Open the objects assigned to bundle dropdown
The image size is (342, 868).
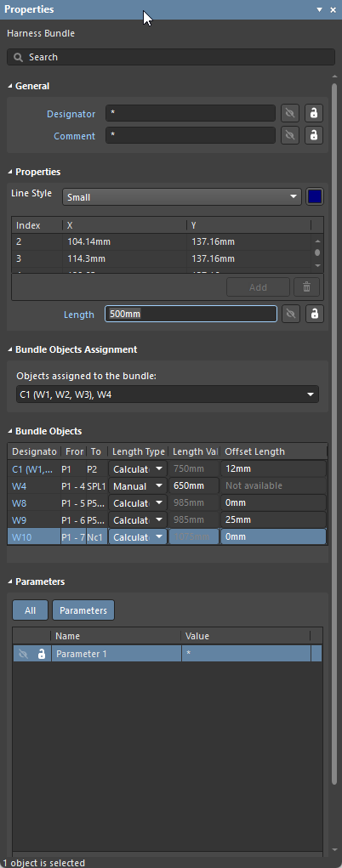168,394
